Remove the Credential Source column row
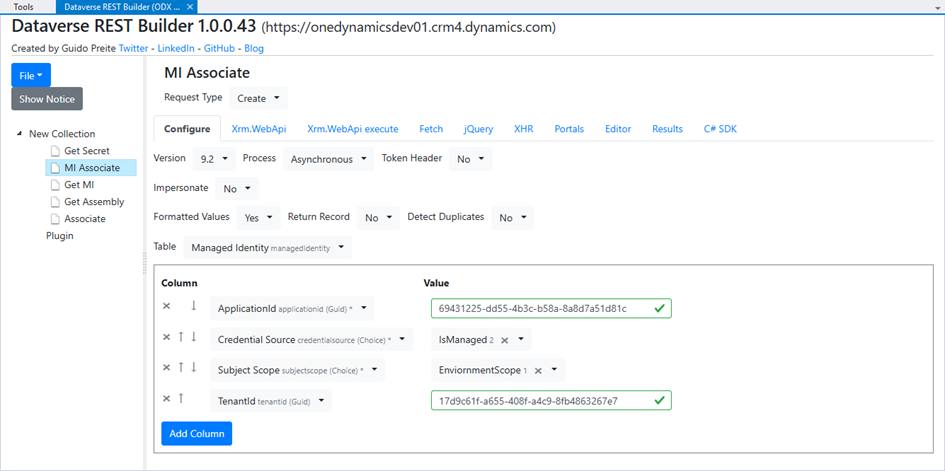 [166, 337]
